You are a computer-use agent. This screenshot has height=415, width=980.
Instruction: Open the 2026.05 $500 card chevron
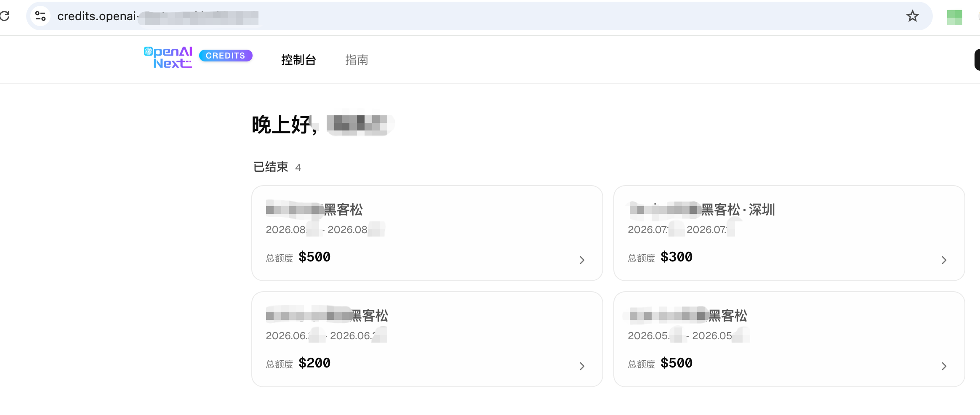[x=944, y=366]
